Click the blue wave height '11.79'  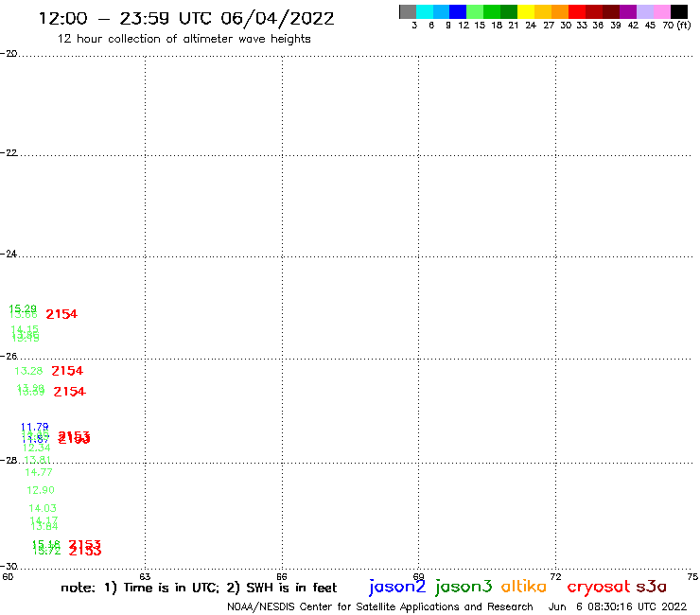coord(34,427)
